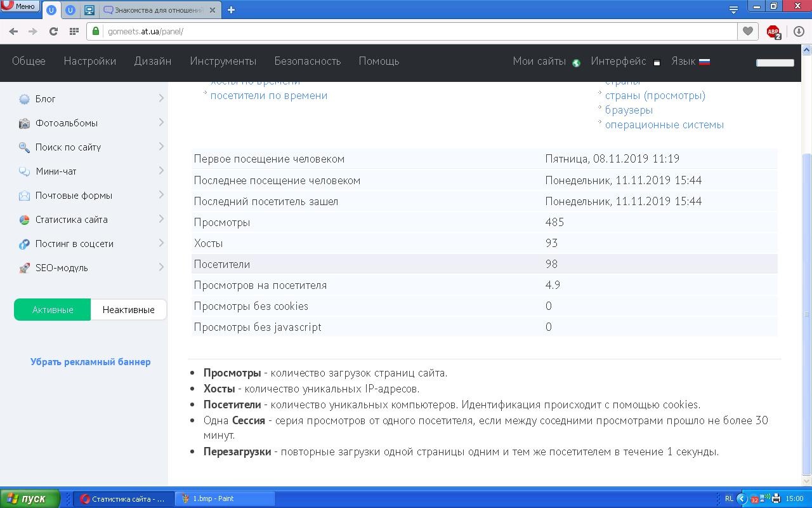Screen dimensions: 812x508
Task: Switch to Активные modules
Action: tap(53, 310)
